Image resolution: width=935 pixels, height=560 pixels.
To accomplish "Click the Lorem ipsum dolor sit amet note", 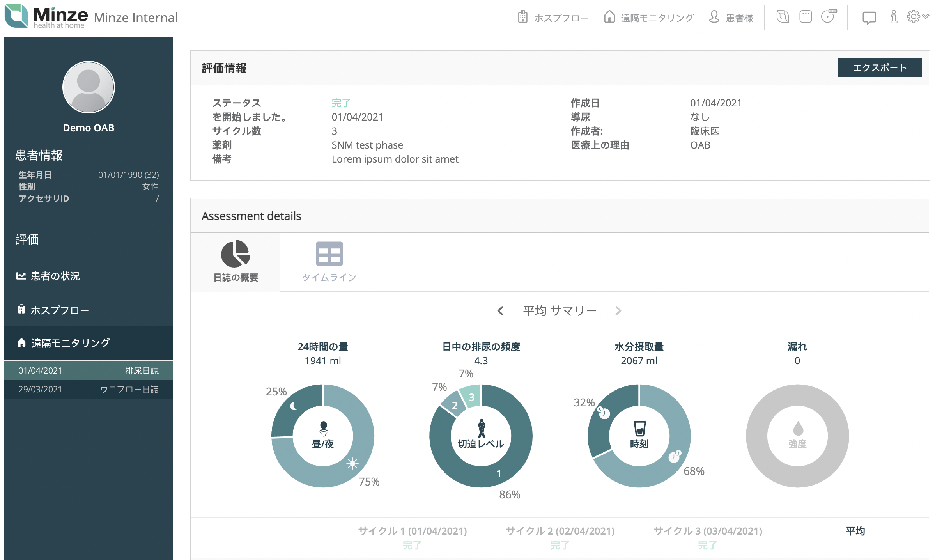I will (x=395, y=159).
